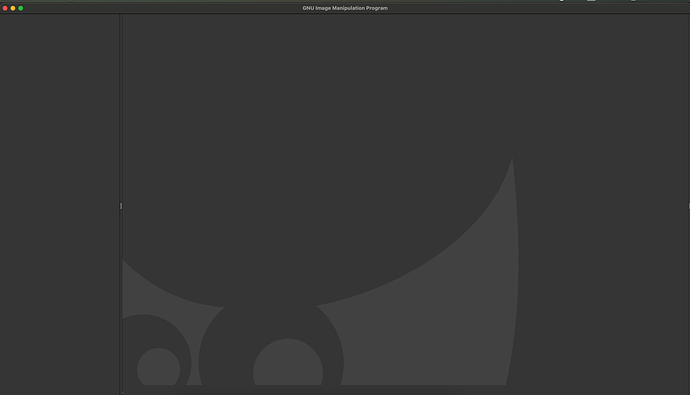Minimize GIMP window using yellow button
This screenshot has width=690, height=395.
tap(13, 8)
